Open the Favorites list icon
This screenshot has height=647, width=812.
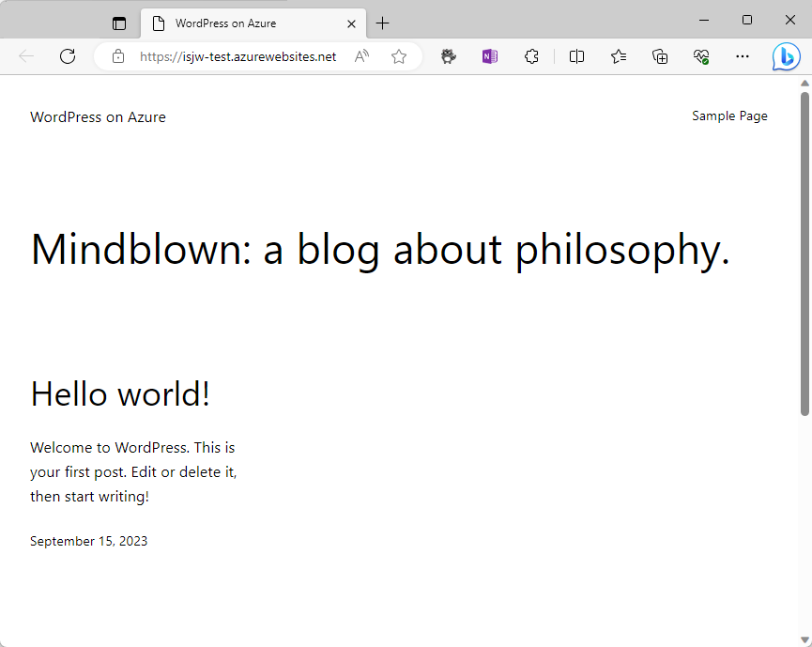[619, 56]
